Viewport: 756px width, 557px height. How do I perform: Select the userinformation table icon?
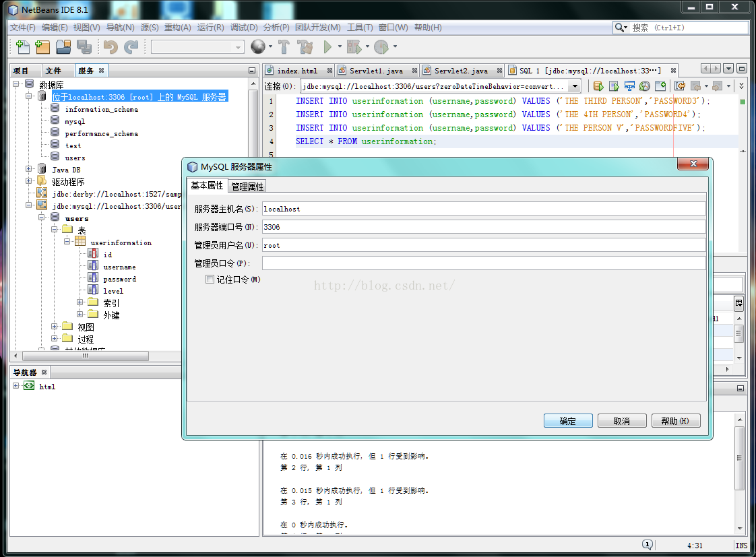(x=80, y=242)
